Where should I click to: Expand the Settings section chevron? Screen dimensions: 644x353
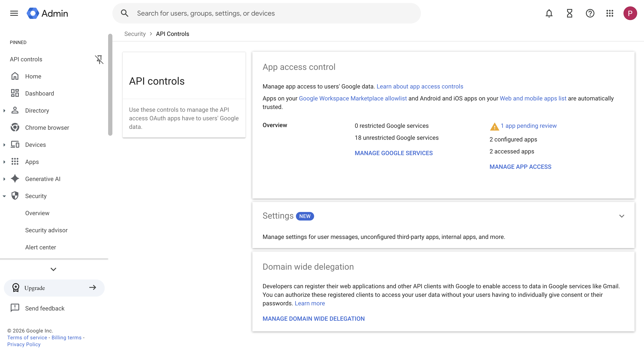[622, 216]
